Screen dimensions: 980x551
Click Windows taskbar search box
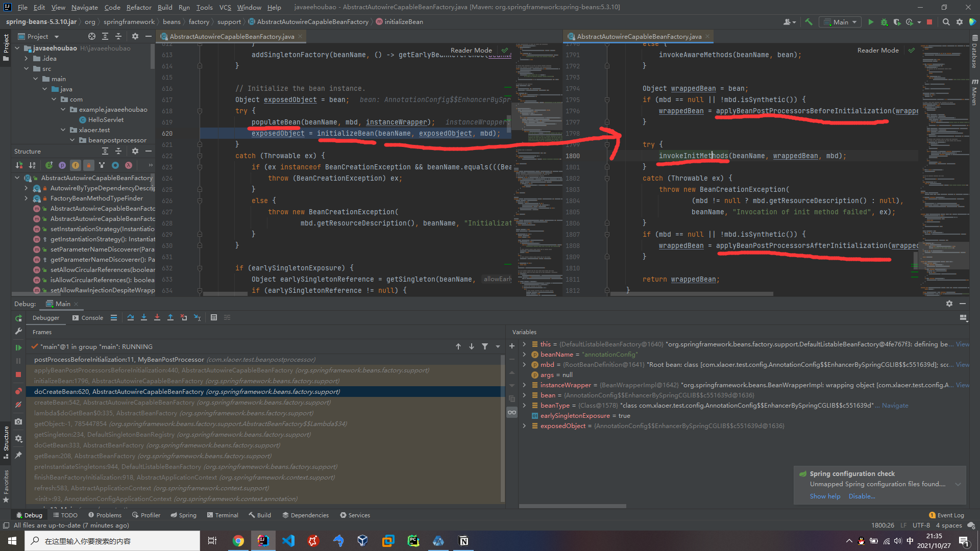coord(112,541)
